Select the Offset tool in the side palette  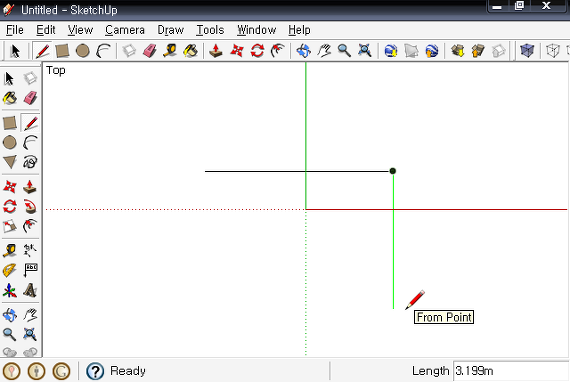(x=30, y=226)
